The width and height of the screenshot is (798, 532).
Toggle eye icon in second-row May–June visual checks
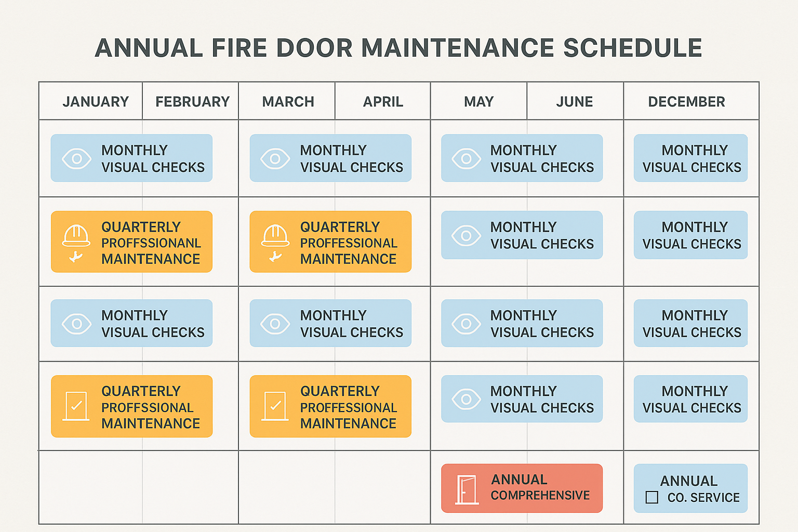pyautogui.click(x=466, y=235)
